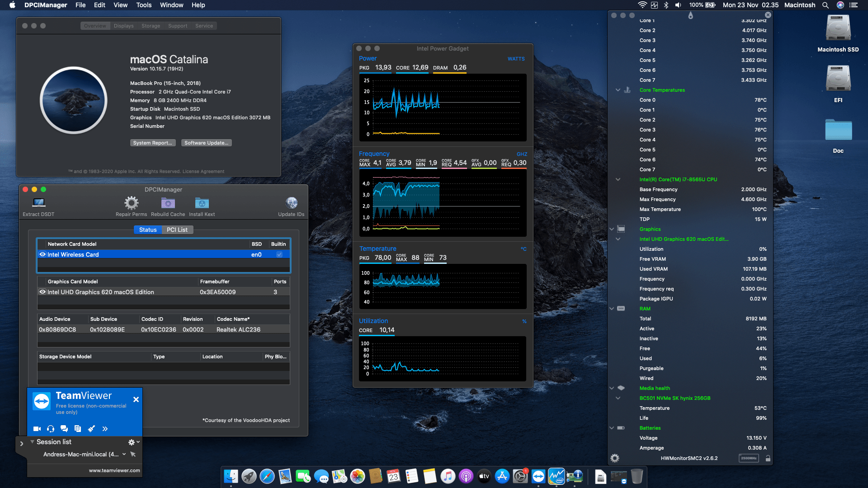Open www.teamviewer.com link
Screen dimensions: 868x488
pos(114,470)
